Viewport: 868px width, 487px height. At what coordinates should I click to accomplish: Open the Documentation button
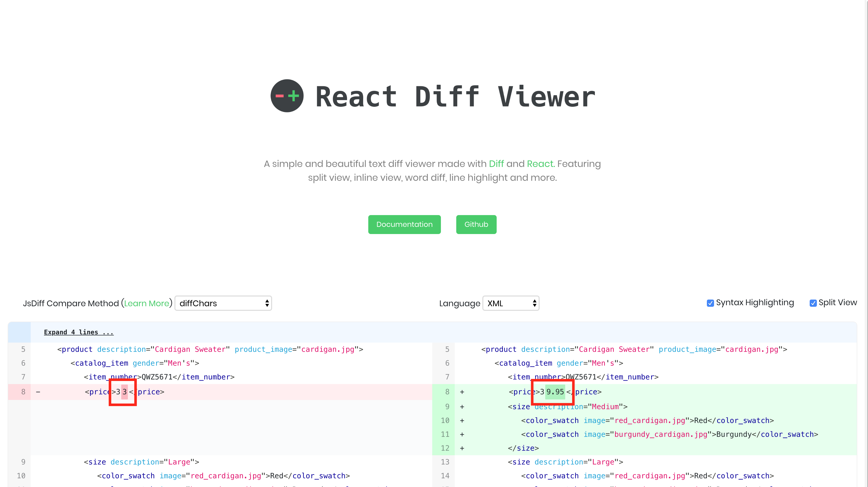[404, 224]
